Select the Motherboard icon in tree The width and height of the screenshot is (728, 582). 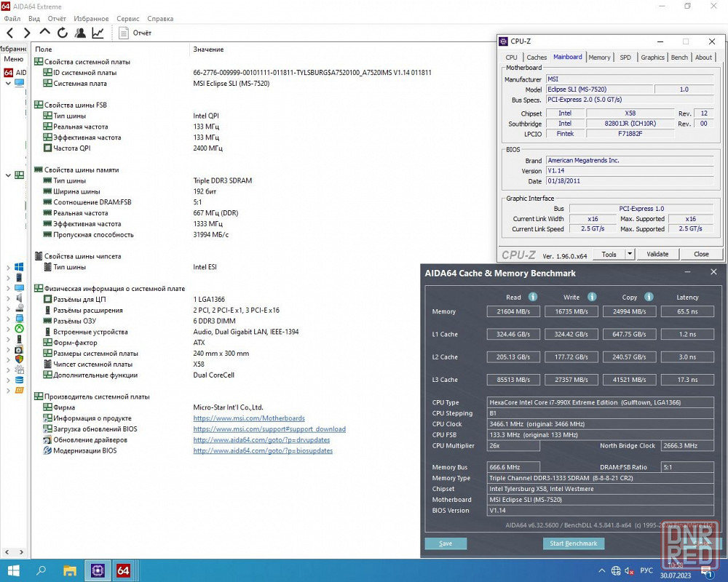(x=19, y=175)
